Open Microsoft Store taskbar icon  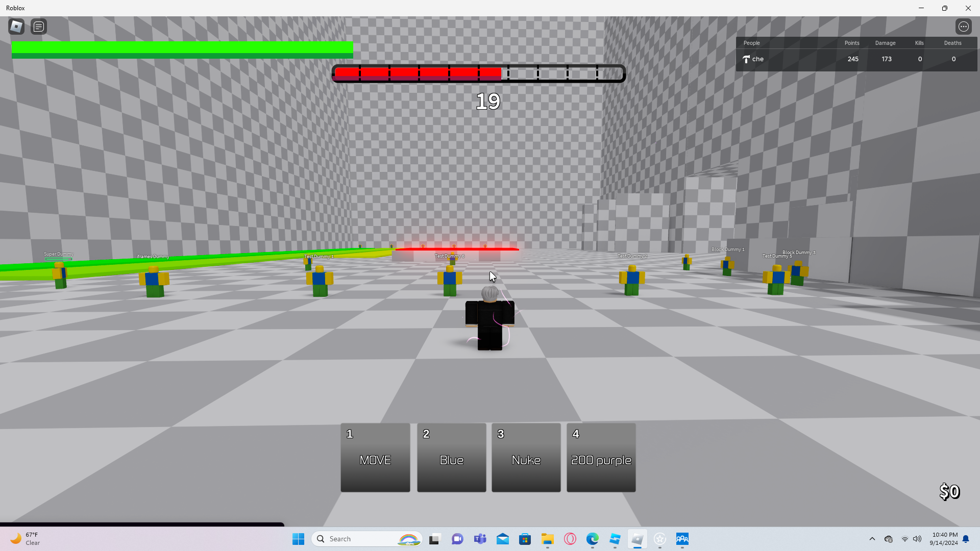[525, 539]
